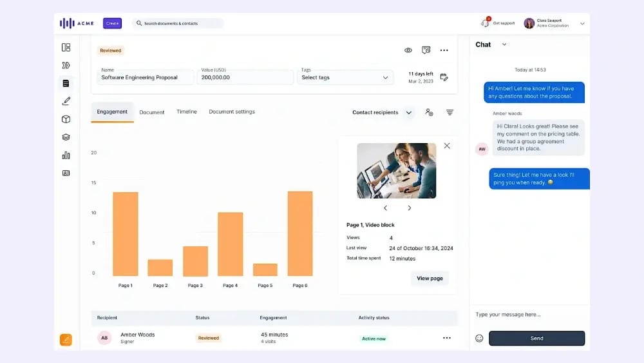Open the cube catalog icon in sidebar

tap(66, 119)
